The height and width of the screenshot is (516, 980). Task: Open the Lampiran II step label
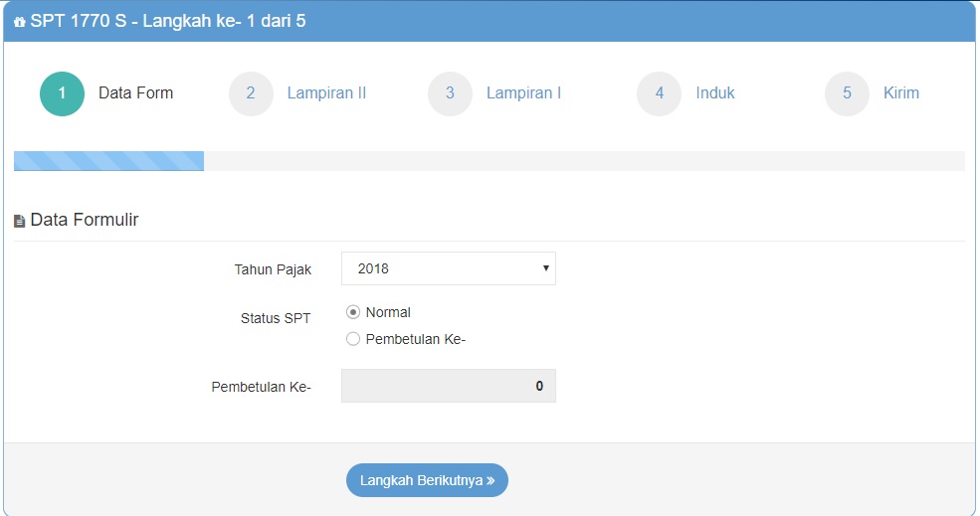(326, 93)
